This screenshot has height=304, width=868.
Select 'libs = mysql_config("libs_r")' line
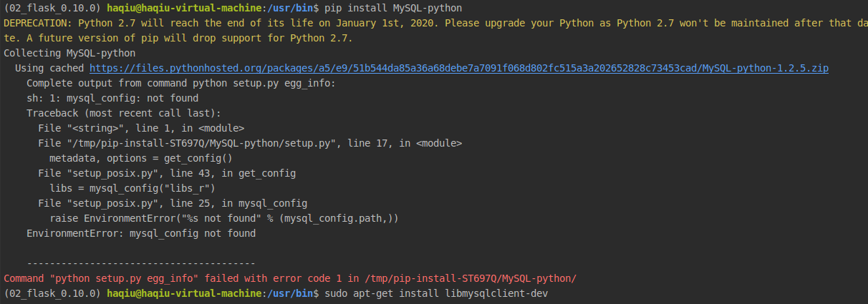pos(132,188)
